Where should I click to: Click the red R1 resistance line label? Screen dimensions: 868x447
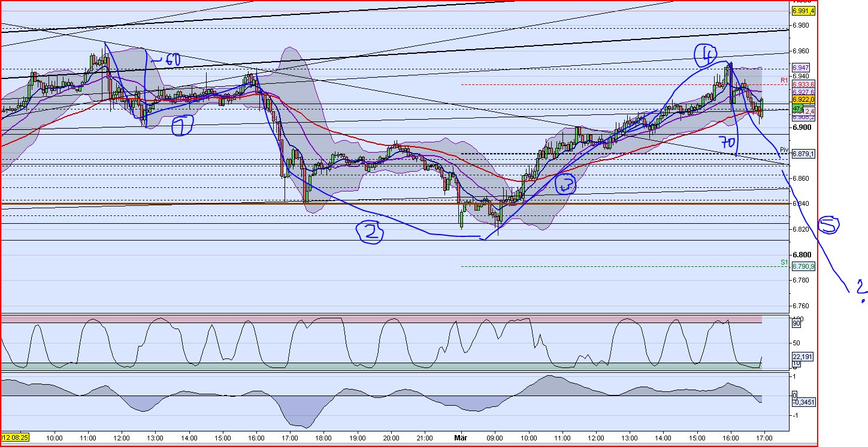[784, 80]
